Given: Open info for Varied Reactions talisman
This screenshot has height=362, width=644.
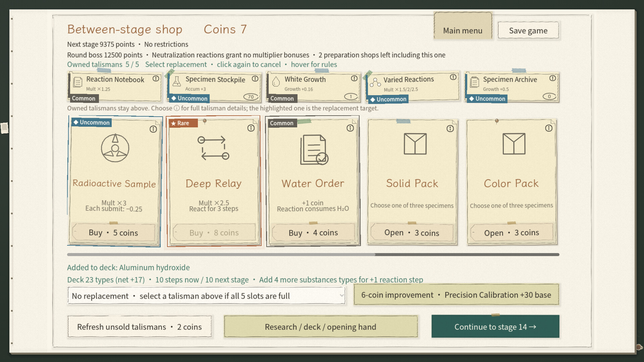Looking at the screenshot, I should 453,77.
